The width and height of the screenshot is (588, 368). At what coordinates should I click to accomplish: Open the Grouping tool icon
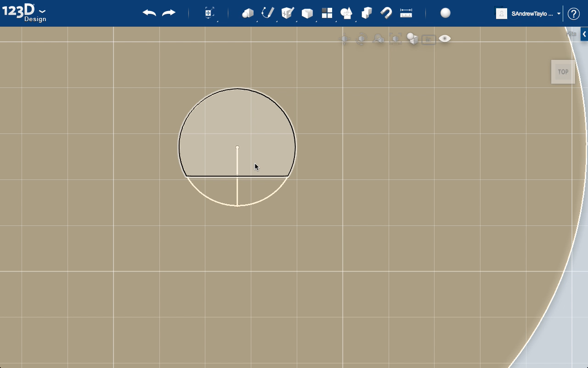(x=346, y=13)
